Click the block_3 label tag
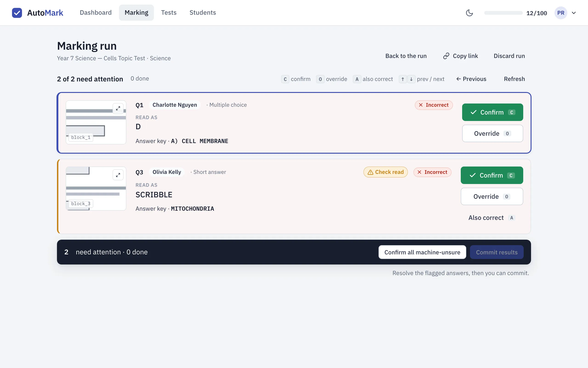 (x=81, y=204)
